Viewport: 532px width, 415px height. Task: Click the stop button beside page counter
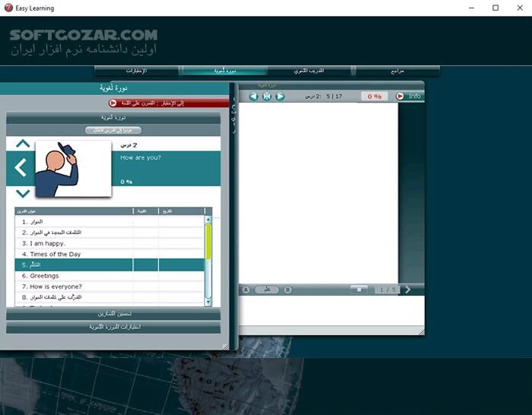[359, 290]
